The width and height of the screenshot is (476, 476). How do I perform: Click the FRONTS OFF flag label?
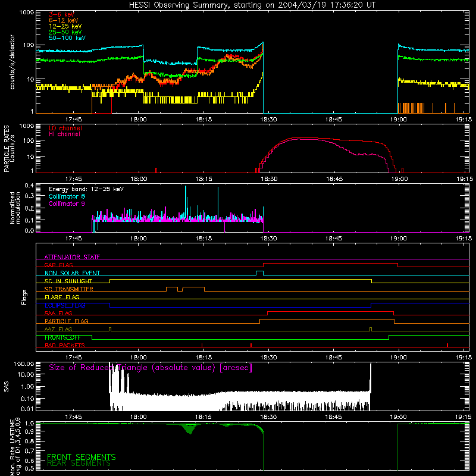coord(62,337)
